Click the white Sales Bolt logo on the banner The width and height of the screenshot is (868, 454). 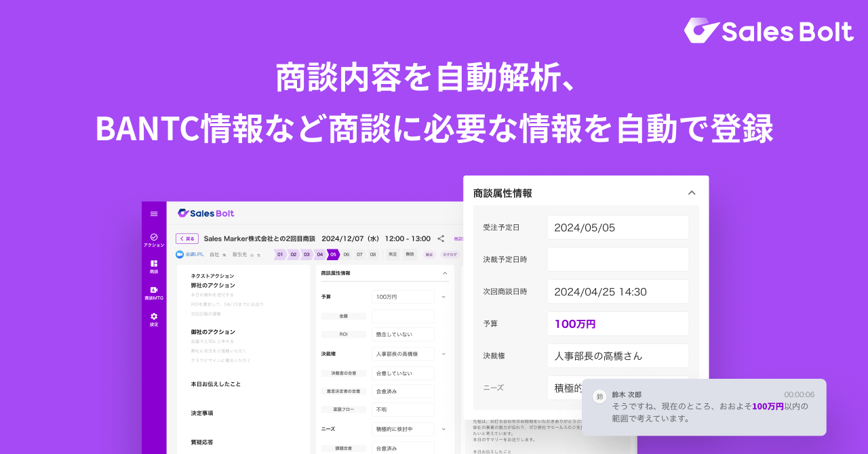pos(768,30)
